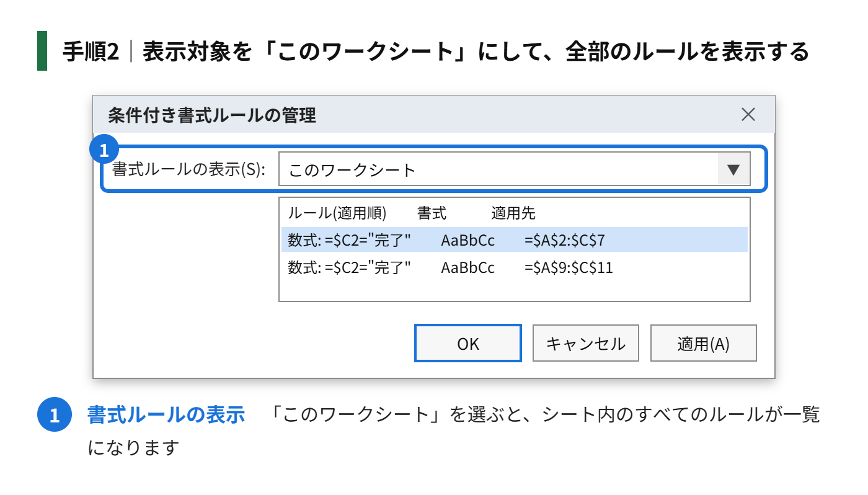Click the AaBbCc preview in the $A$2:$C$7 row
868x495 pixels.
coord(468,240)
